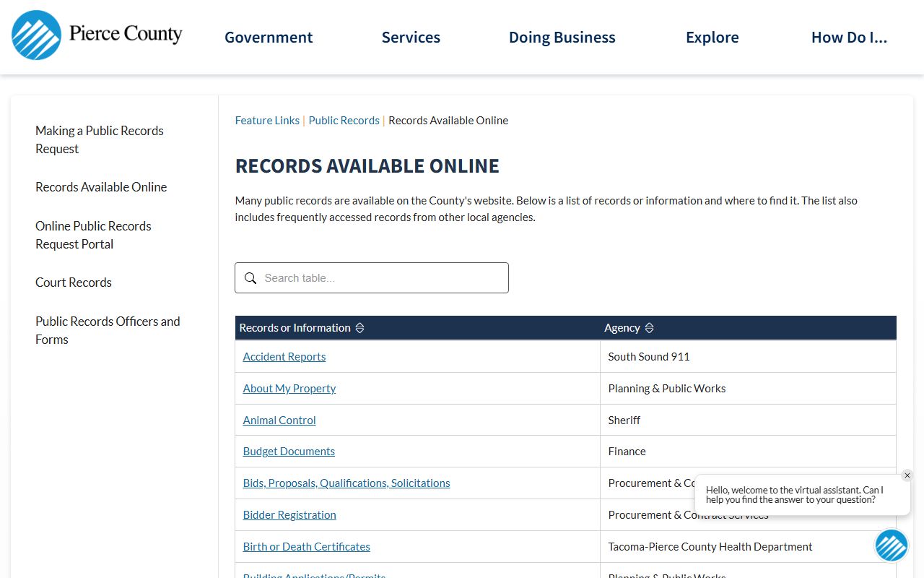Viewport: 924px width, 578px height.
Task: Open the Animal Control link
Action: click(x=279, y=420)
